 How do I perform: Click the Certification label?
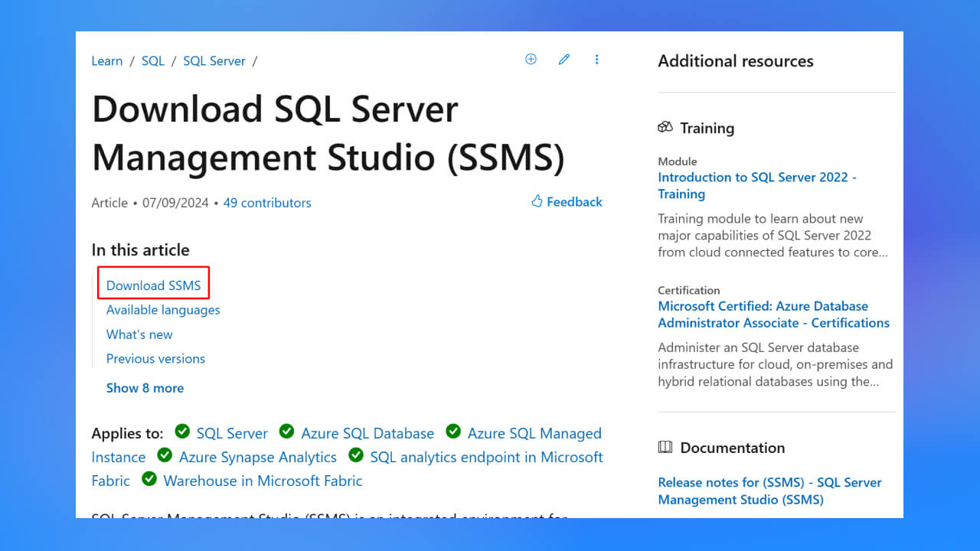click(x=689, y=290)
